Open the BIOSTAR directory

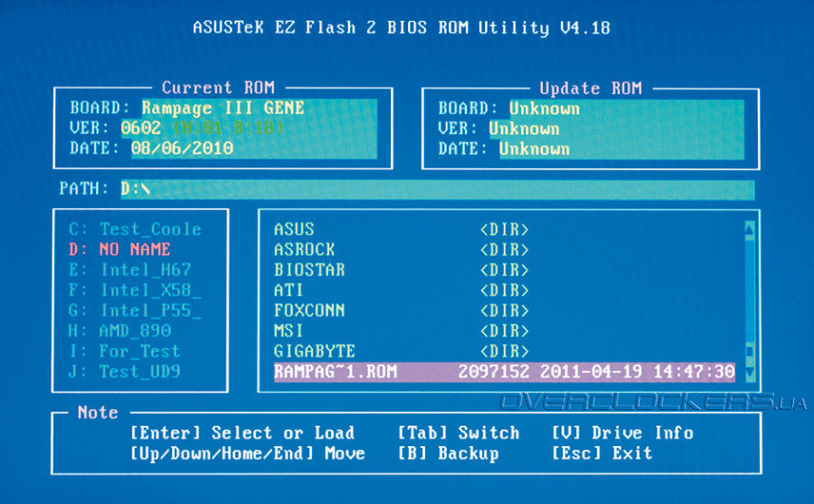pos(309,270)
